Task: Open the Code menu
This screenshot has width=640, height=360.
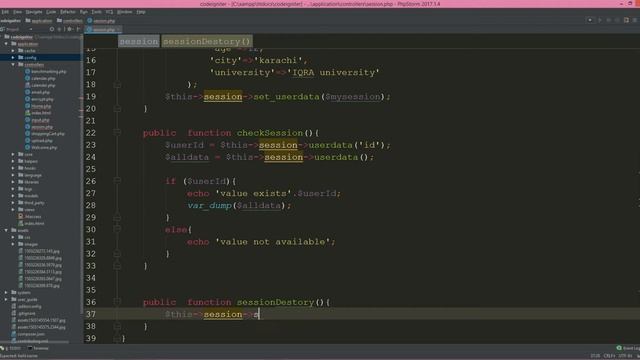Action: (51, 12)
